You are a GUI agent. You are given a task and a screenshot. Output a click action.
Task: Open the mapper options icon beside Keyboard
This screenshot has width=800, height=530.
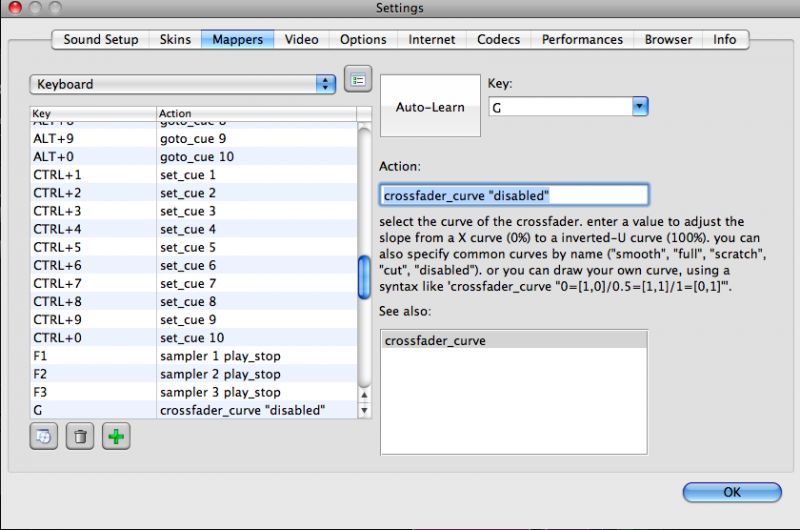[x=357, y=79]
